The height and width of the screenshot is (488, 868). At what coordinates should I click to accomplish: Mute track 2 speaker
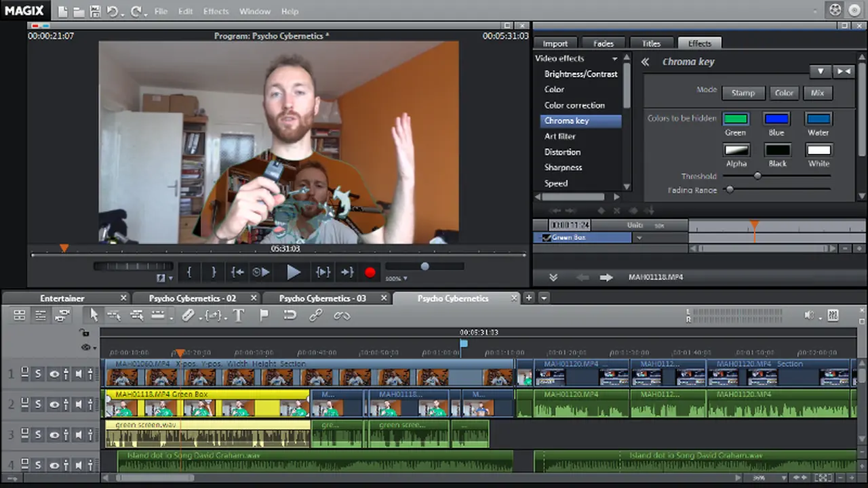[79, 405]
